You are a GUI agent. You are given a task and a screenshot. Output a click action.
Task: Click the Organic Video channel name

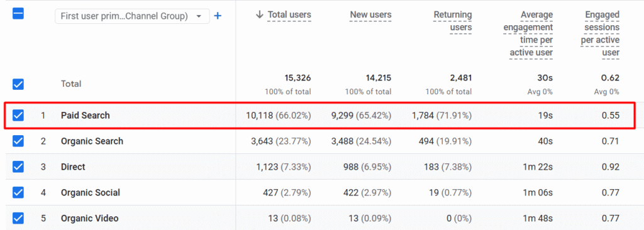click(89, 218)
